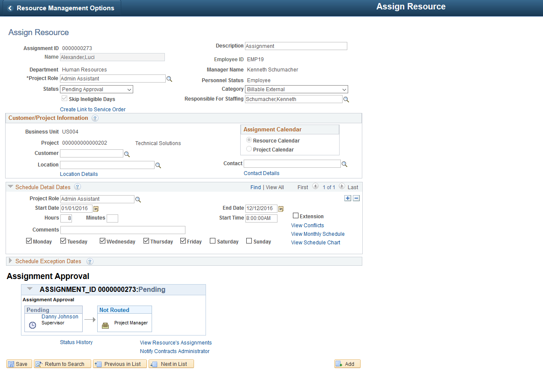The width and height of the screenshot is (543, 392).
Task: Enable the Extension checkbox
Action: (295, 216)
